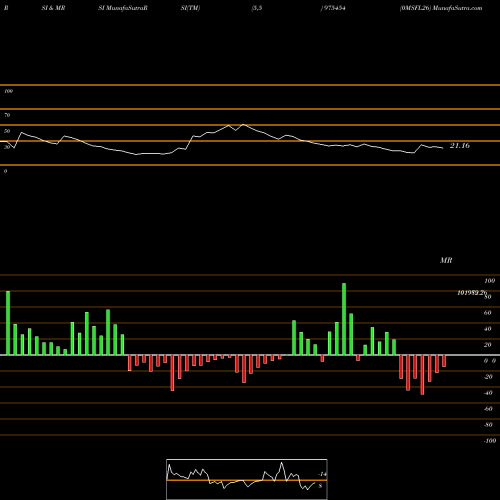This screenshot has width=500, height=500.
Task: Click the RSI line peak near level 50
Action: [x=243, y=125]
